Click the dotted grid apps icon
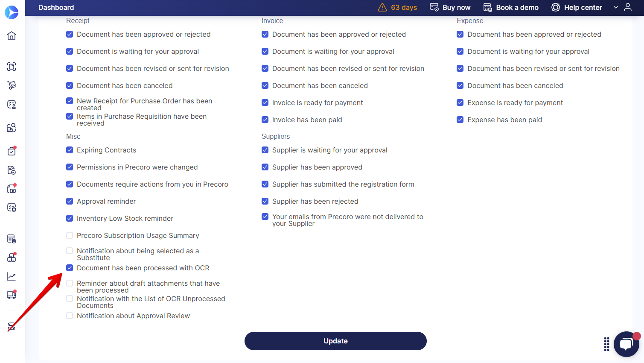The image size is (644, 363). (606, 344)
